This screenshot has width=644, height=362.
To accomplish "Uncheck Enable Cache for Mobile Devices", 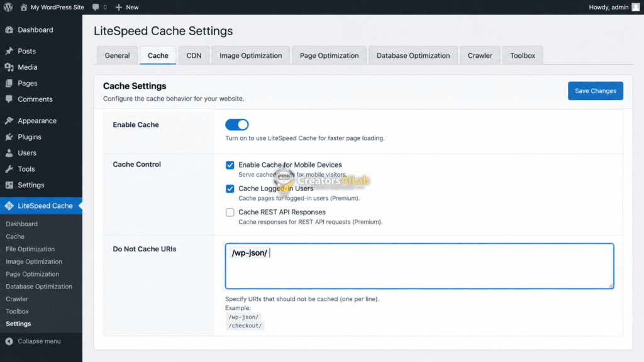I will pos(230,165).
